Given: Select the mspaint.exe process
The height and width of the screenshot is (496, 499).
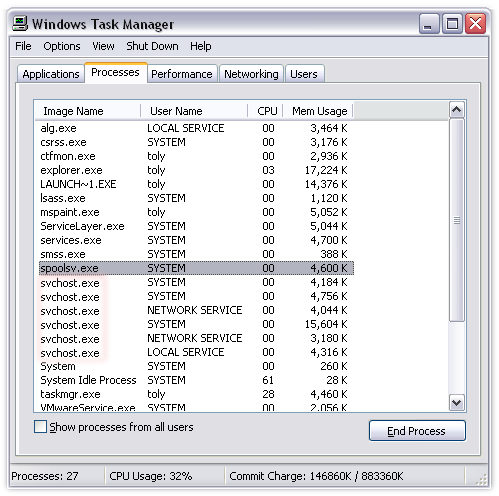Looking at the screenshot, I should point(196,212).
